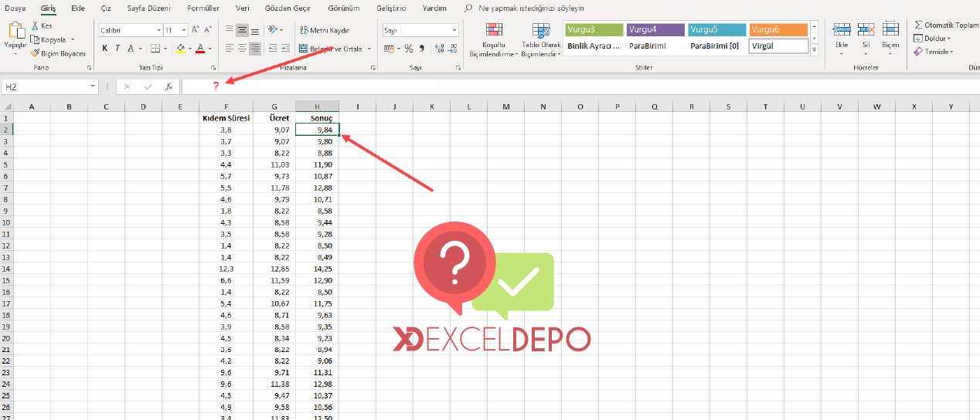Apply Vurgu6 orange cell style
This screenshot has width=980, height=420.
point(778,29)
